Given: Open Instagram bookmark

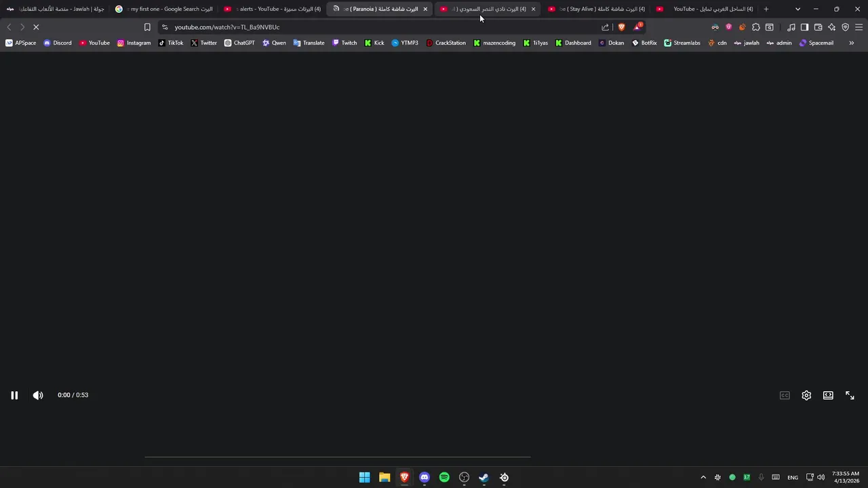Looking at the screenshot, I should tap(134, 43).
